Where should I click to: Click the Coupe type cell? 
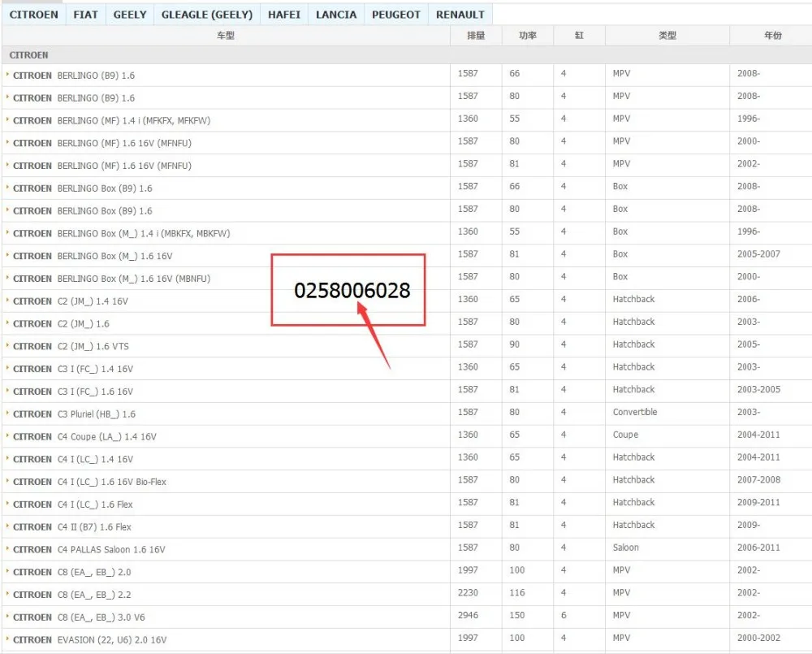coord(625,435)
